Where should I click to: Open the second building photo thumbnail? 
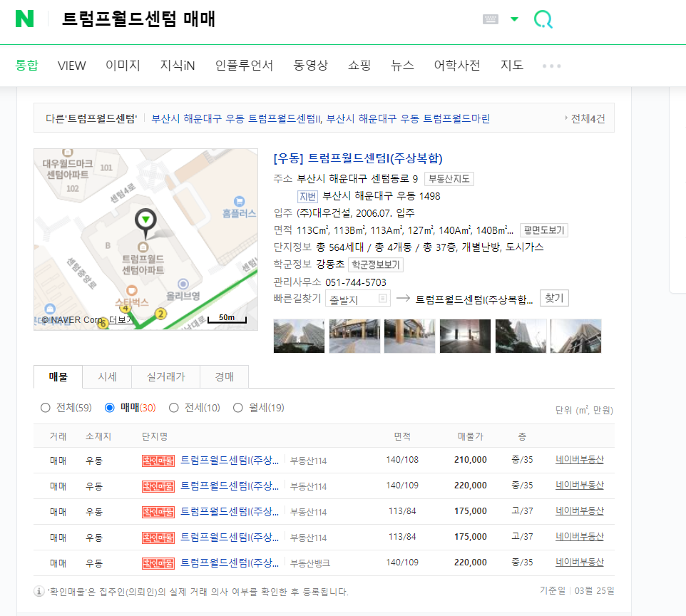pos(354,336)
